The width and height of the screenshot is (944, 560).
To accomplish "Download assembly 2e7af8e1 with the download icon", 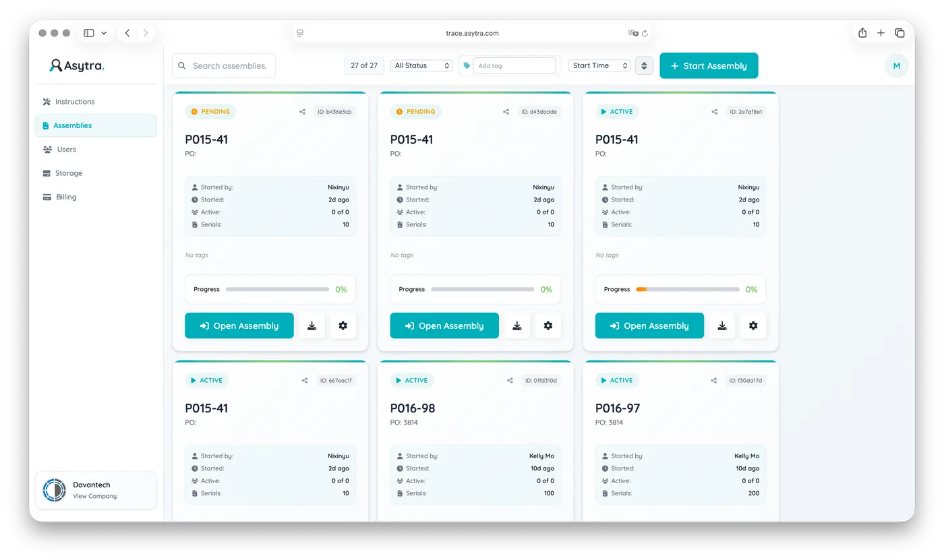I will click(722, 325).
